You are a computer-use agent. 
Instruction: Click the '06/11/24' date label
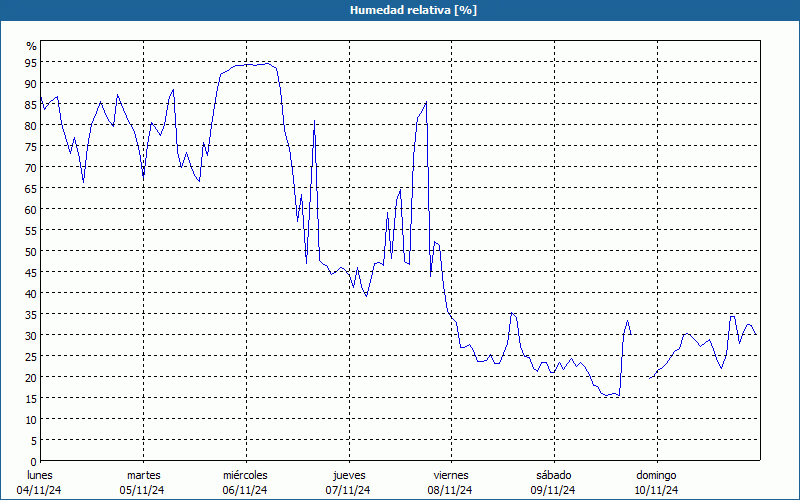pyautogui.click(x=245, y=490)
